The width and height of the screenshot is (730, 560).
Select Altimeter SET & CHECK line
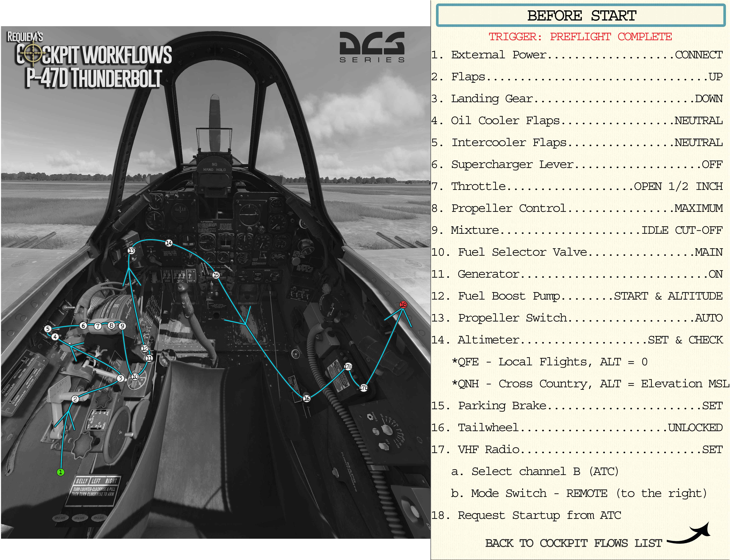tap(577, 340)
